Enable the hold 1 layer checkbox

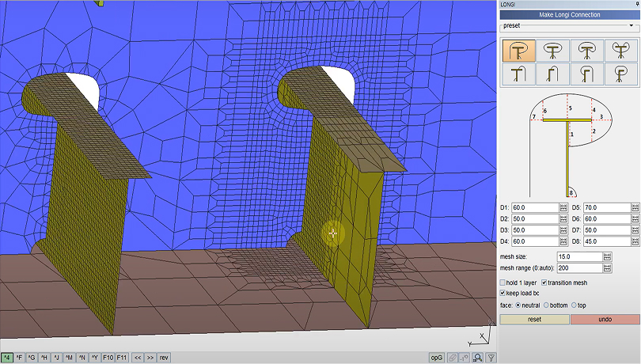point(503,282)
